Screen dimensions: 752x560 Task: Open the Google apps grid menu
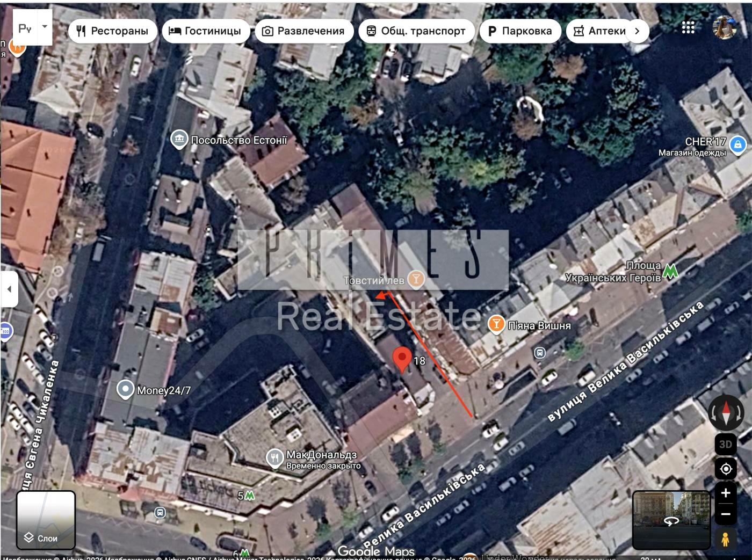pyautogui.click(x=688, y=27)
